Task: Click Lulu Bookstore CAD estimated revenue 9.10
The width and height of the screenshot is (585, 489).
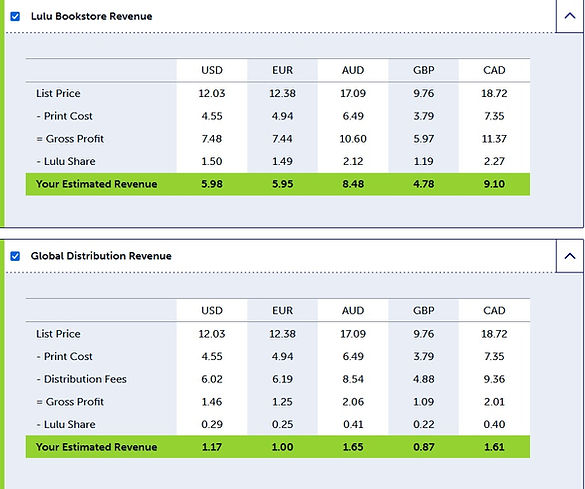Action: click(494, 184)
